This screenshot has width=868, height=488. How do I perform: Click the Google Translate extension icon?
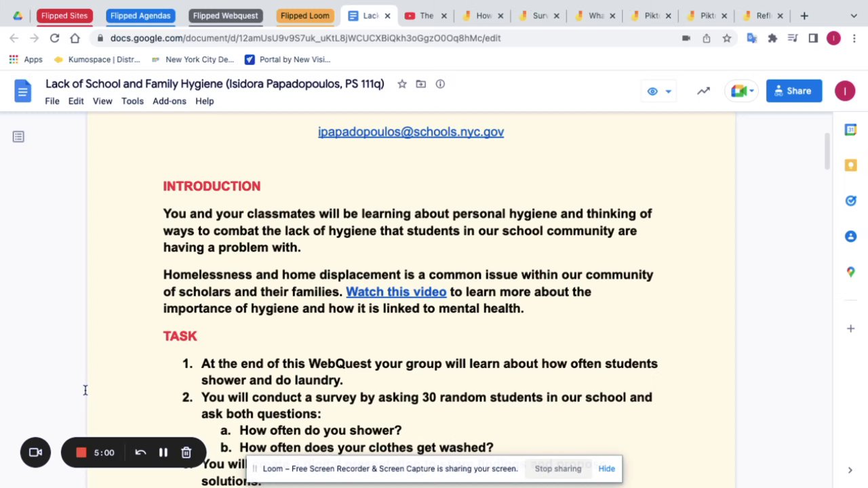(x=751, y=39)
